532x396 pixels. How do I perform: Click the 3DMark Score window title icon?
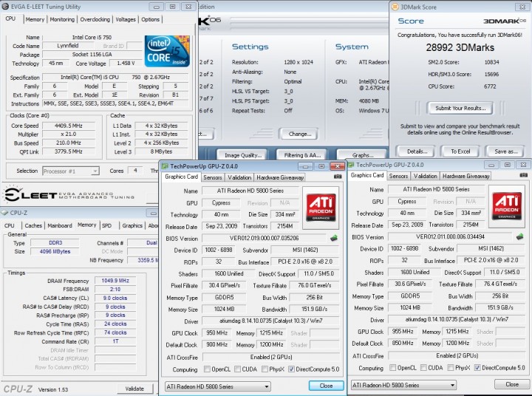point(395,7)
